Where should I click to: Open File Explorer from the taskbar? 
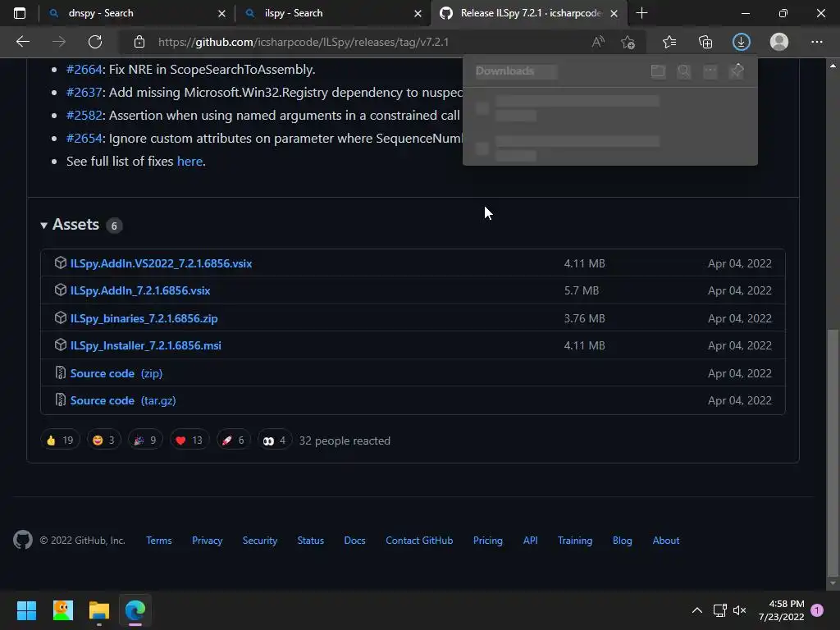pos(99,610)
